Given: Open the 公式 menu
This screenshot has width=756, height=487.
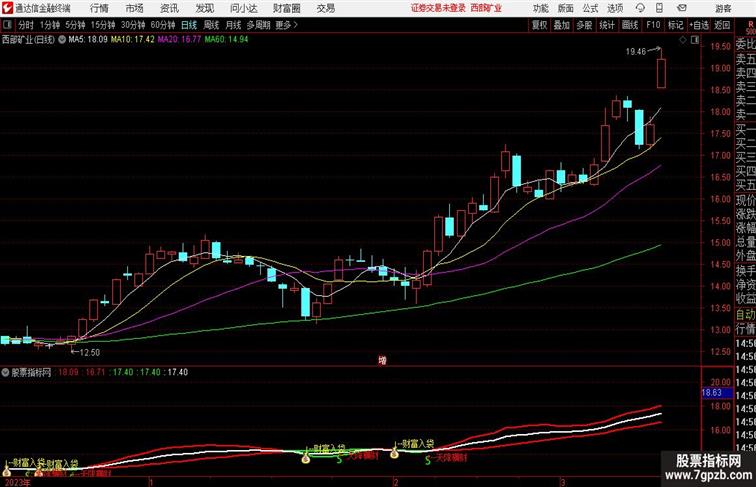Looking at the screenshot, I should (590, 8).
